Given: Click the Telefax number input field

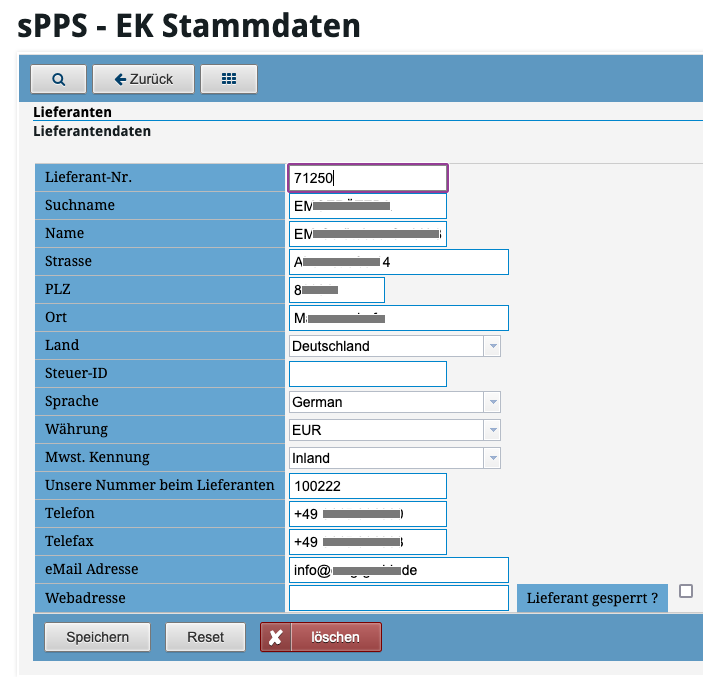Looking at the screenshot, I should [x=367, y=542].
